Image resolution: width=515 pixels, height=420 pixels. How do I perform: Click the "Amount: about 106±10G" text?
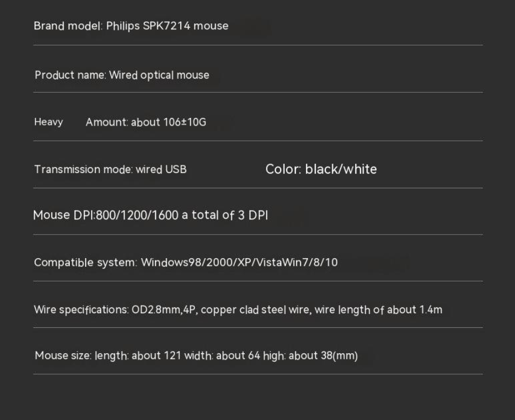[x=146, y=122]
